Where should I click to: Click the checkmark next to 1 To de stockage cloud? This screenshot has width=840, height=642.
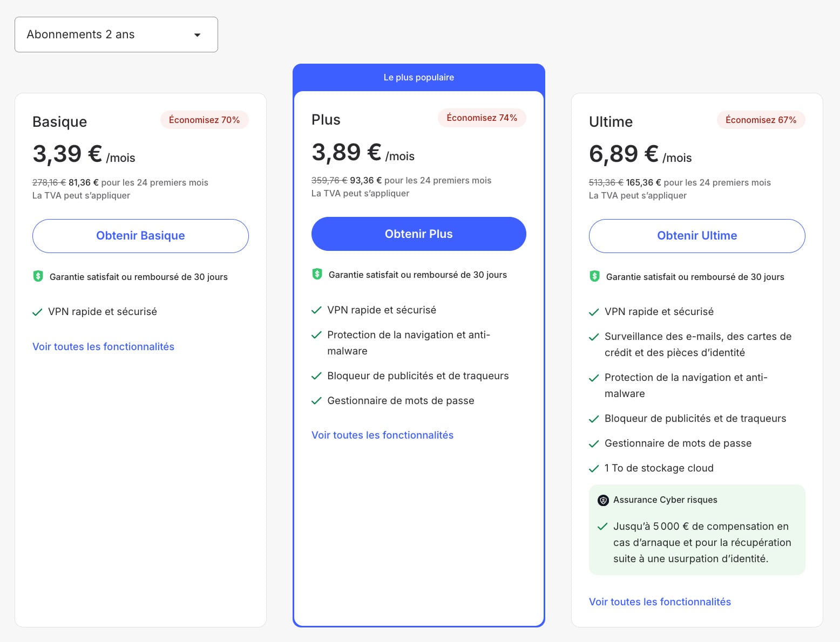[x=594, y=468]
